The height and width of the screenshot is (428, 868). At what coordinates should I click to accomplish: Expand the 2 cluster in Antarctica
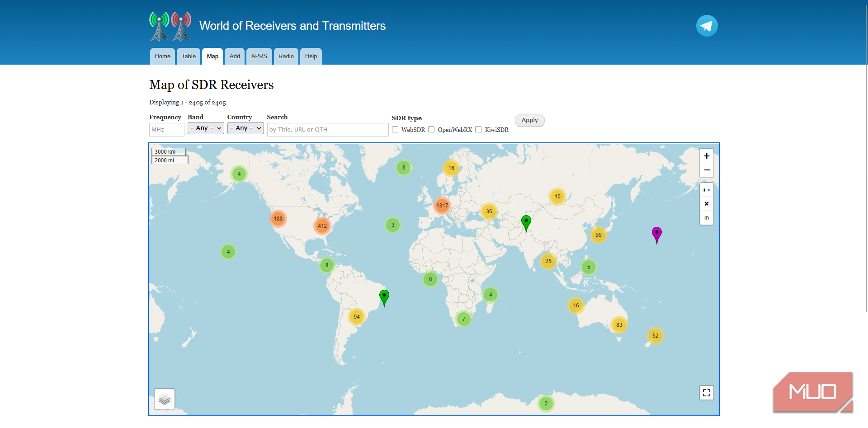pyautogui.click(x=546, y=403)
